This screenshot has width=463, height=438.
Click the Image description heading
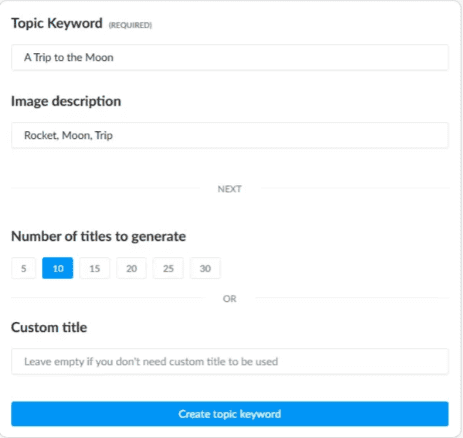click(66, 101)
